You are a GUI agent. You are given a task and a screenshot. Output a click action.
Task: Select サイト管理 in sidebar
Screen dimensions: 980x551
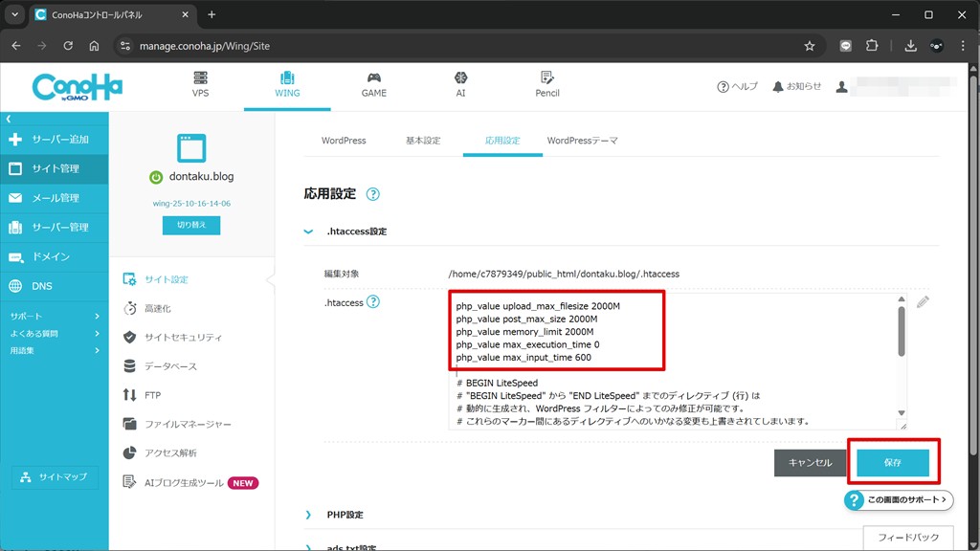tap(54, 168)
